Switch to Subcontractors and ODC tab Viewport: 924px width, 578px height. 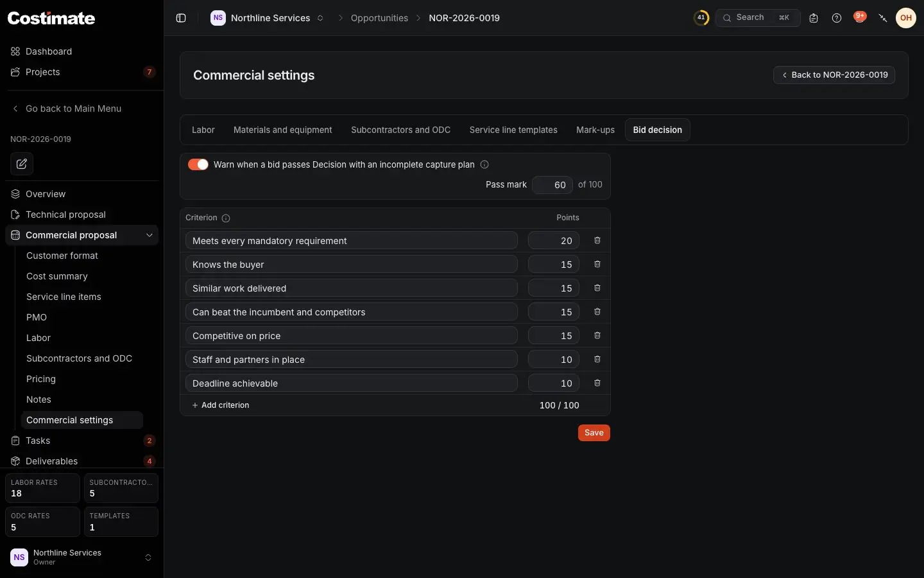pos(401,130)
